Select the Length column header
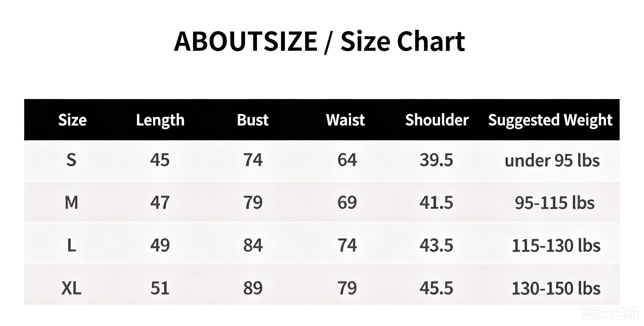 pos(160,120)
